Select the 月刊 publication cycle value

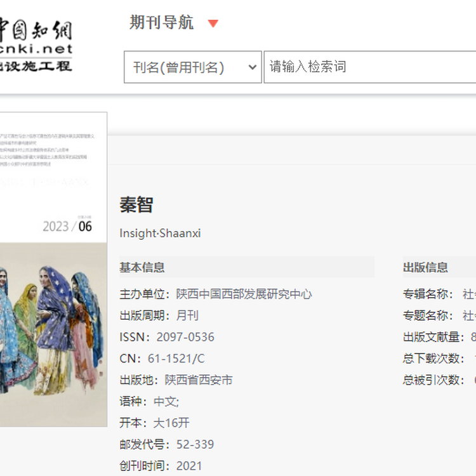[x=187, y=315]
